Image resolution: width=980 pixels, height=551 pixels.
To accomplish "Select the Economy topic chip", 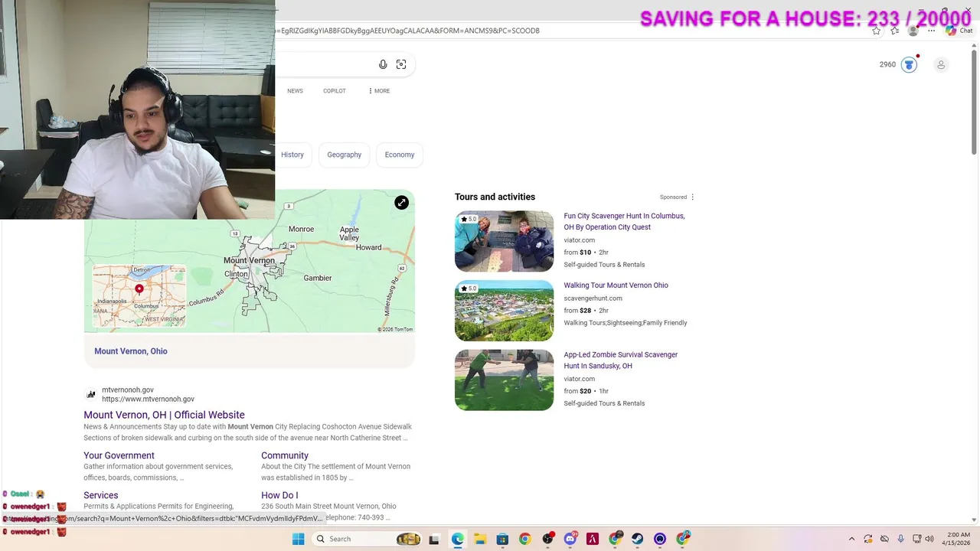I will [400, 155].
